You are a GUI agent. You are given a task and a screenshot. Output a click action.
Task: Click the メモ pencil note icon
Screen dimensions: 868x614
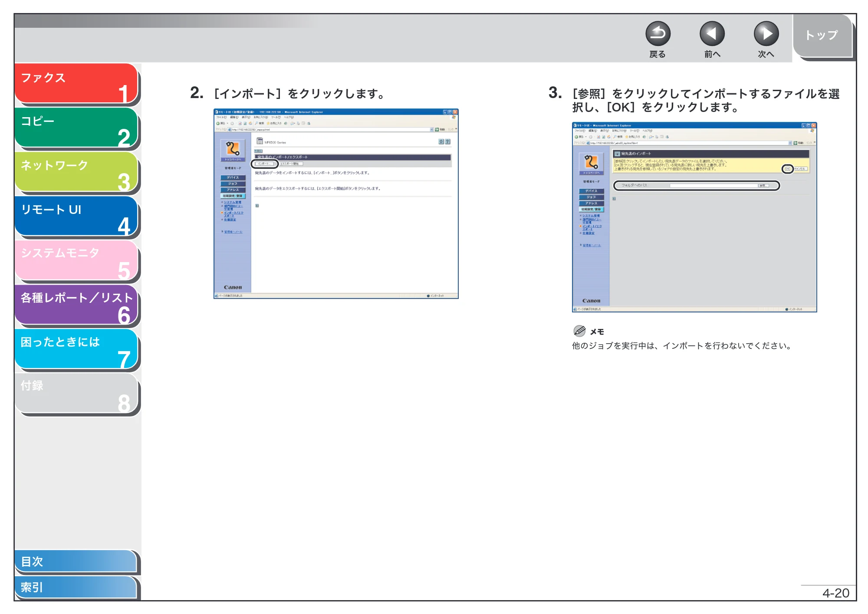[x=579, y=331]
